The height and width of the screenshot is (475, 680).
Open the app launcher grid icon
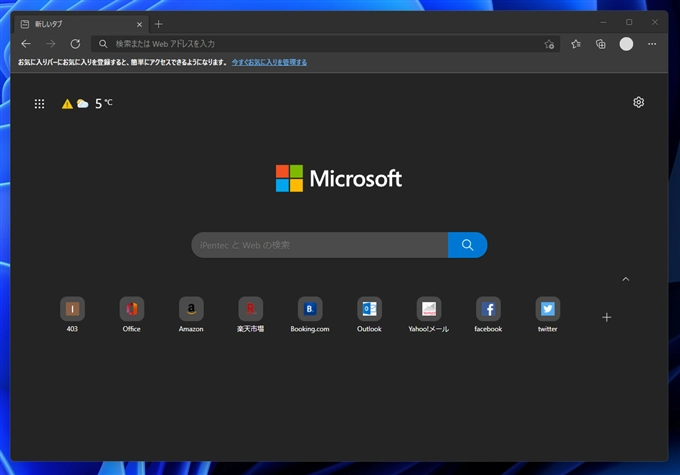click(39, 104)
